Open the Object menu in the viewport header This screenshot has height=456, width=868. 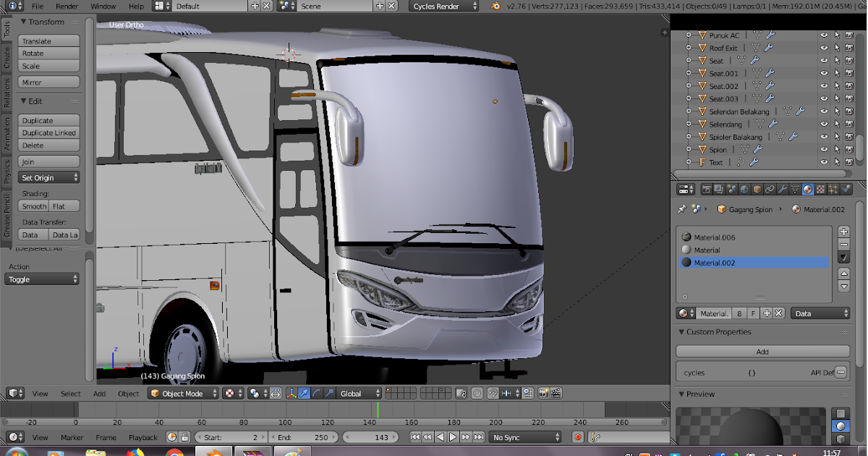tap(128, 393)
